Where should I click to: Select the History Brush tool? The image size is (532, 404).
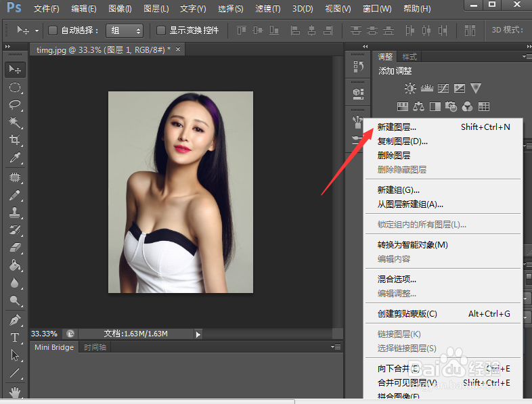point(15,230)
